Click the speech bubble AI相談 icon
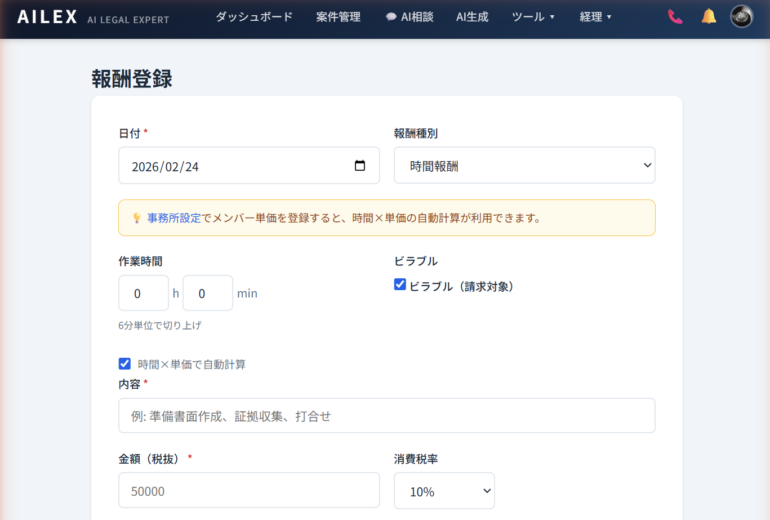 (390, 17)
